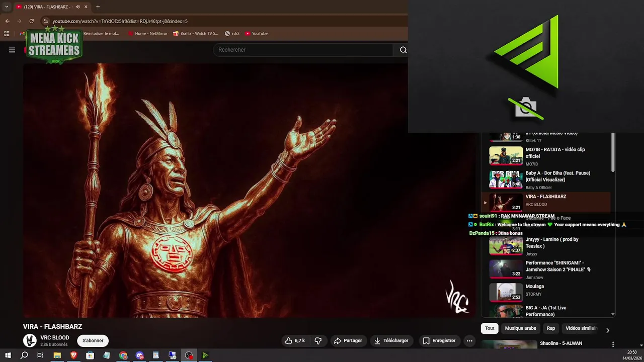Viewport: 644px width, 362px height.
Task: Click the YouTube search magnifier button
Action: [x=403, y=50]
